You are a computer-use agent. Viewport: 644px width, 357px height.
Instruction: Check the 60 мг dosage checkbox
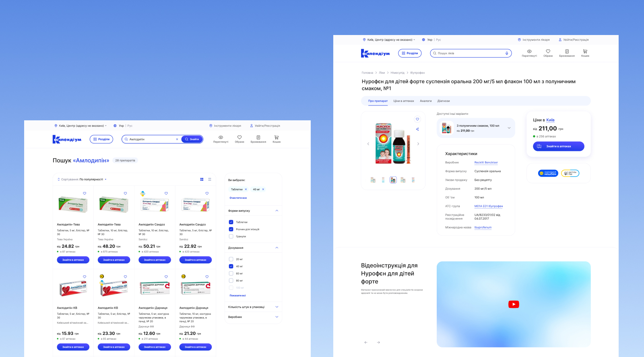[231, 274]
